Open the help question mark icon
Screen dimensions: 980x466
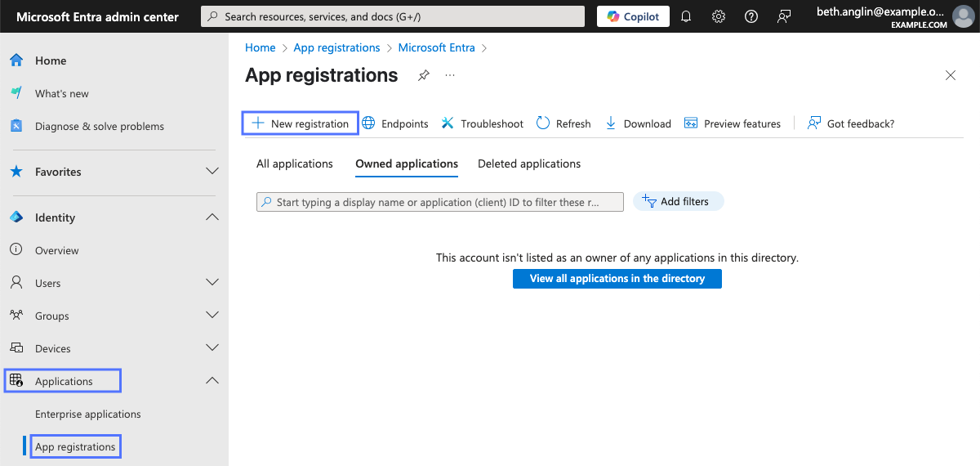click(751, 16)
